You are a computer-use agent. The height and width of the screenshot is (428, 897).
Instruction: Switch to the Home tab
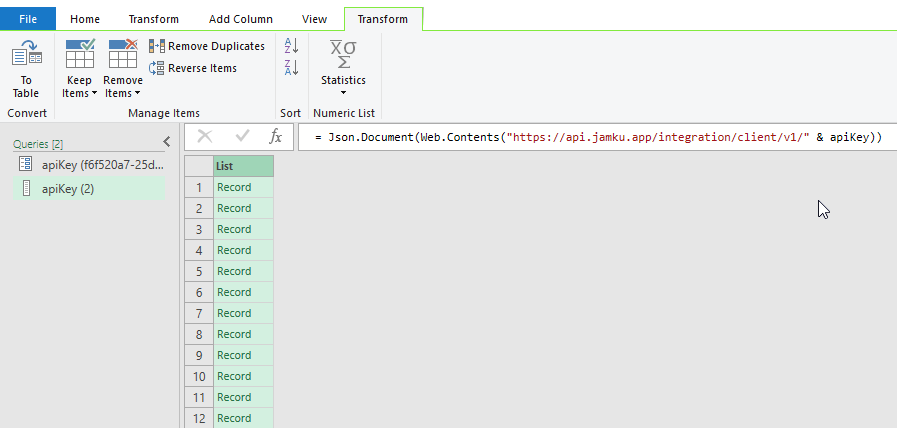pyautogui.click(x=85, y=19)
